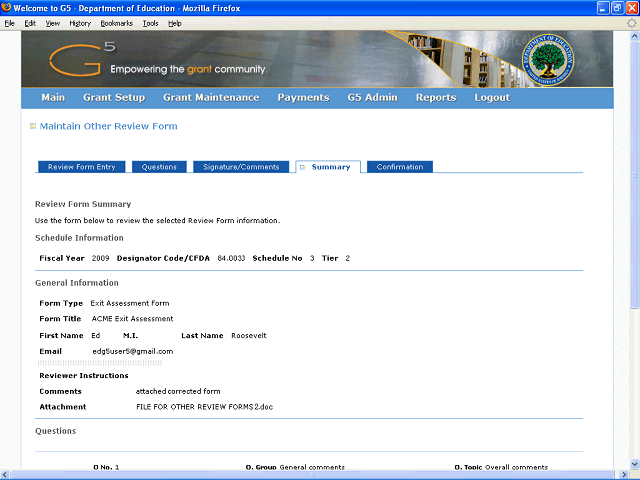Switch to Confirmation tab
The height and width of the screenshot is (480, 640).
point(400,167)
